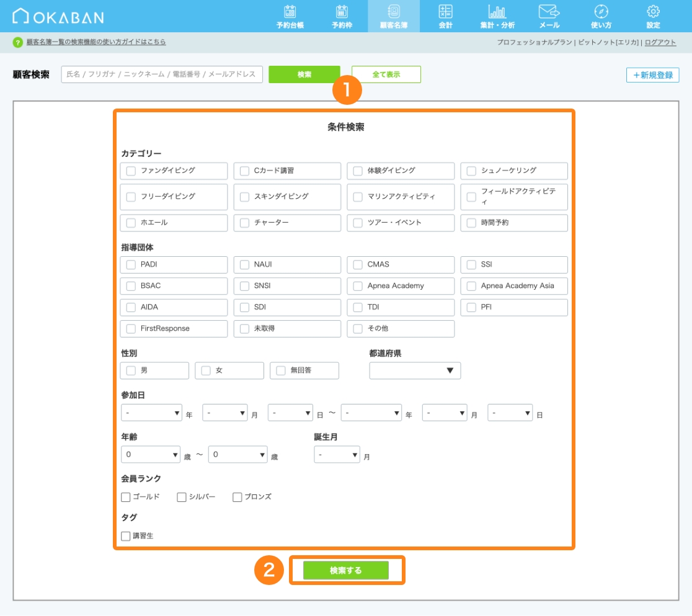Check the シュノーケリング category box
692x616 pixels.
point(471,171)
